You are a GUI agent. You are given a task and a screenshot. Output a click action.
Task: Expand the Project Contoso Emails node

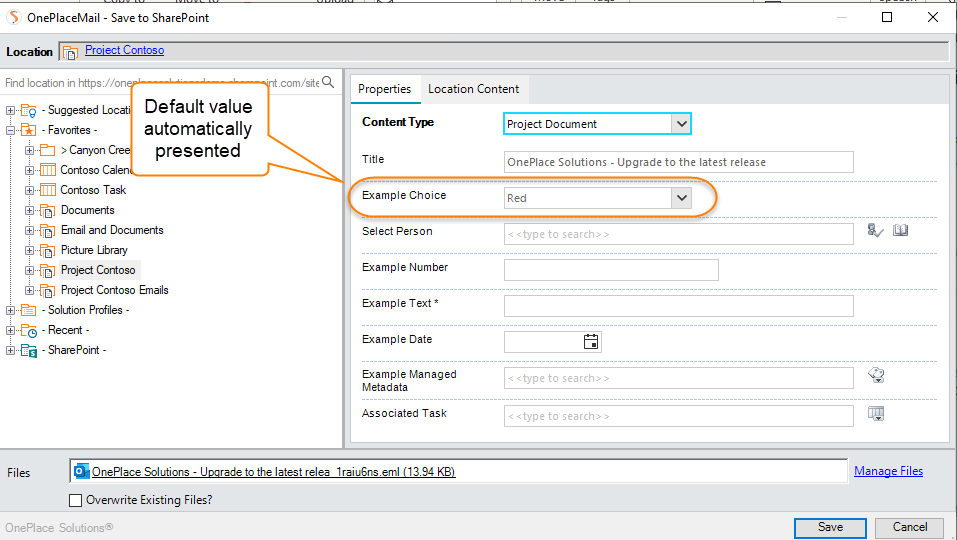[x=29, y=290]
